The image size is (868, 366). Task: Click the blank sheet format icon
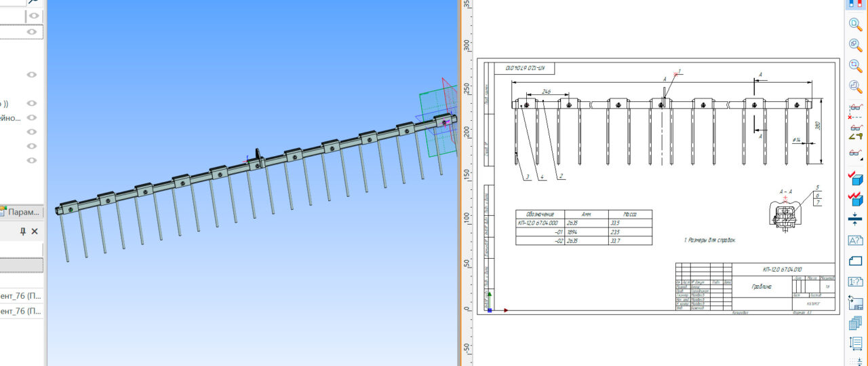(x=855, y=261)
